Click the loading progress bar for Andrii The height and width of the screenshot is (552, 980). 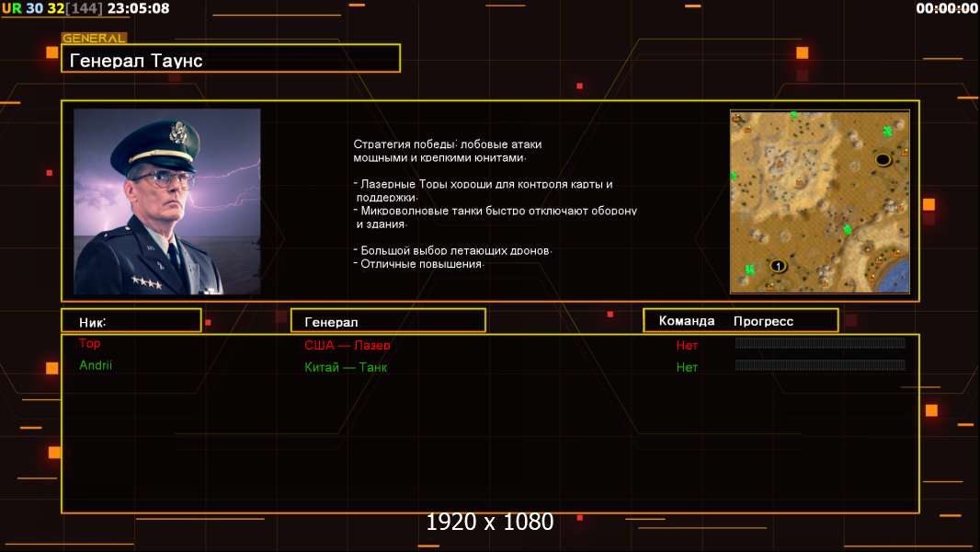click(820, 364)
